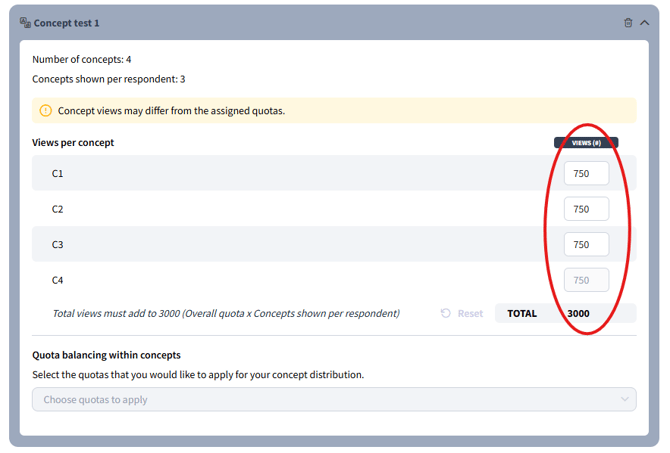Click the C4 concept row label
This screenshot has height=453, width=670.
(58, 281)
